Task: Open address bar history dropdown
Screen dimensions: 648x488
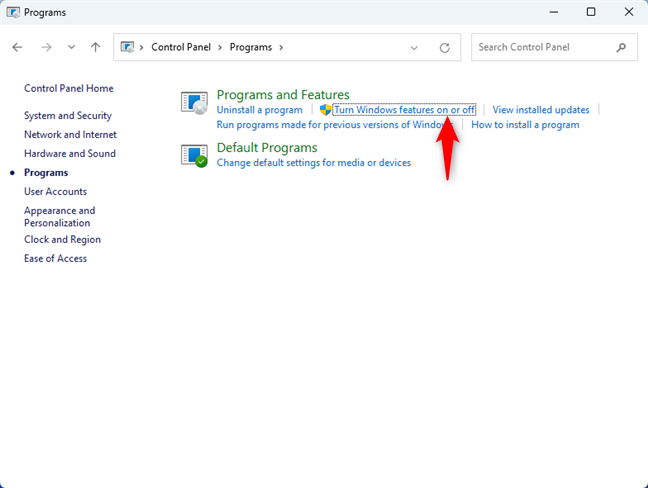Action: pyautogui.click(x=414, y=48)
